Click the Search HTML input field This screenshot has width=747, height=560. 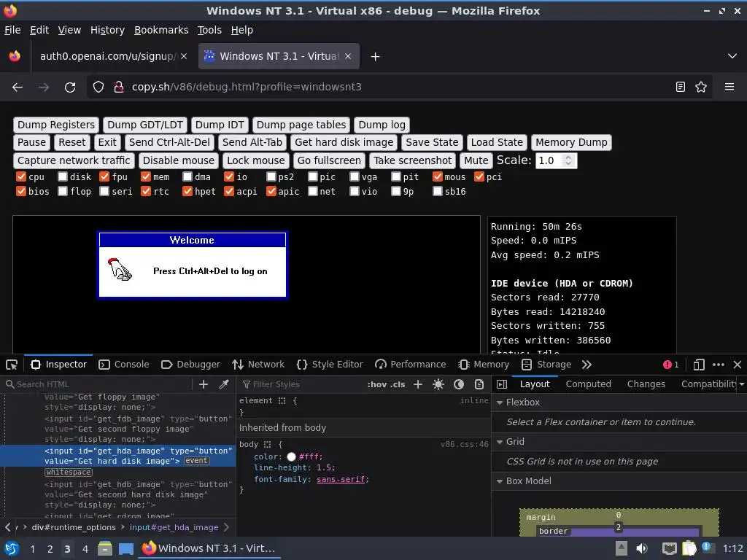98,384
